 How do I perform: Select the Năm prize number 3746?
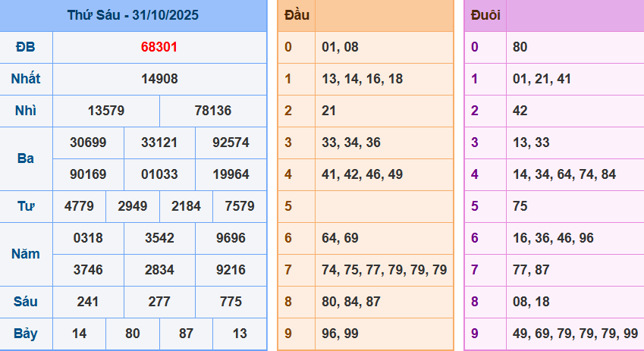pyautogui.click(x=88, y=270)
